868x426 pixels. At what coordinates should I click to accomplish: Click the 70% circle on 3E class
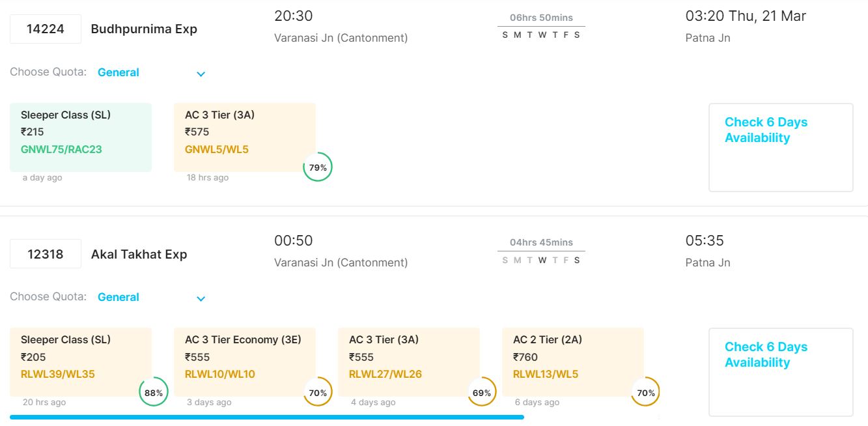point(318,392)
